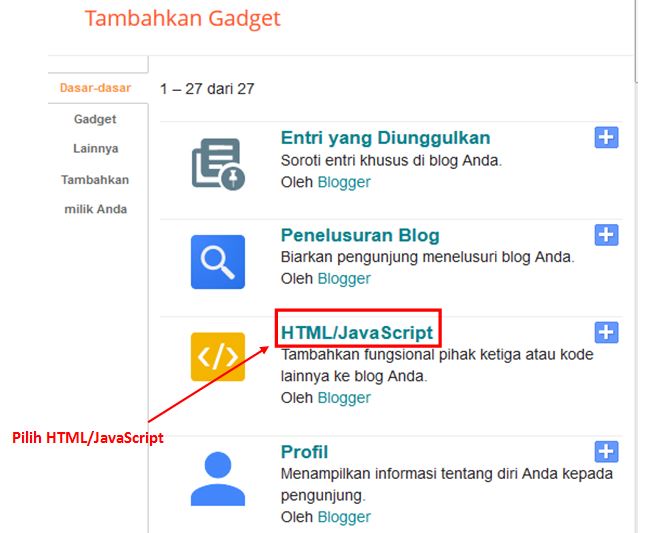657x533 pixels.
Task: Click Blogger link under Penelusuran Blog
Action: click(x=344, y=279)
